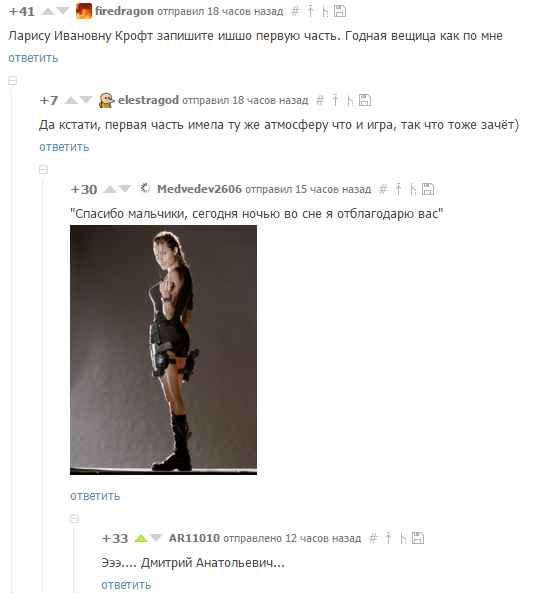Open firedragon's user profile
The image size is (535, 593).
tap(124, 11)
